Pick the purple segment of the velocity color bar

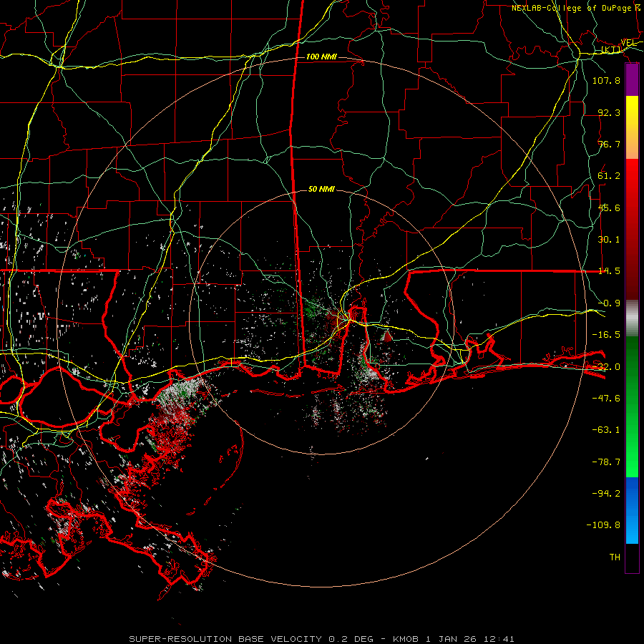pyautogui.click(x=632, y=80)
